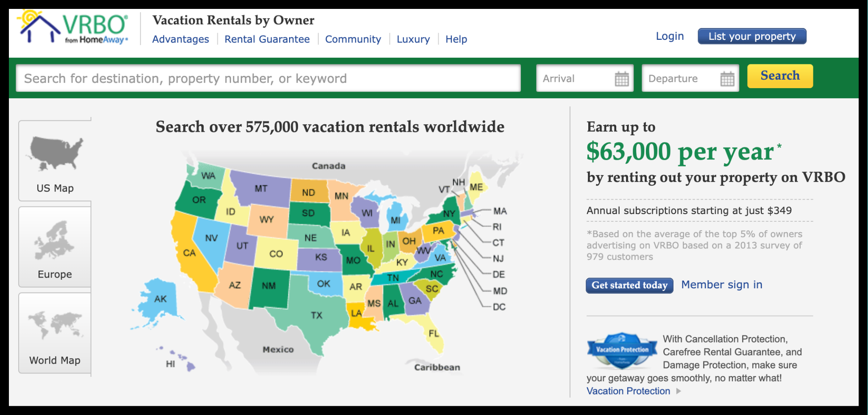Viewport: 868px width, 415px height.
Task: Click the List your property button
Action: tap(752, 36)
